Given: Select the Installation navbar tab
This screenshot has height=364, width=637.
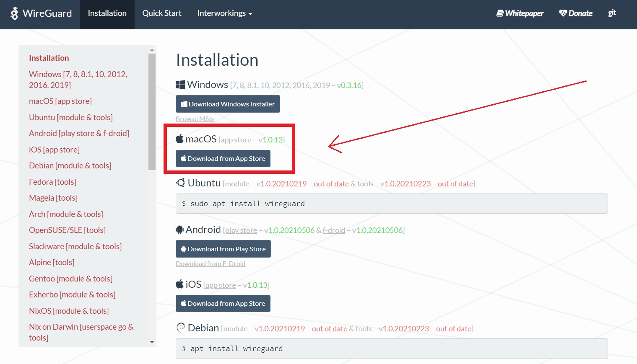Looking at the screenshot, I should tap(107, 13).
